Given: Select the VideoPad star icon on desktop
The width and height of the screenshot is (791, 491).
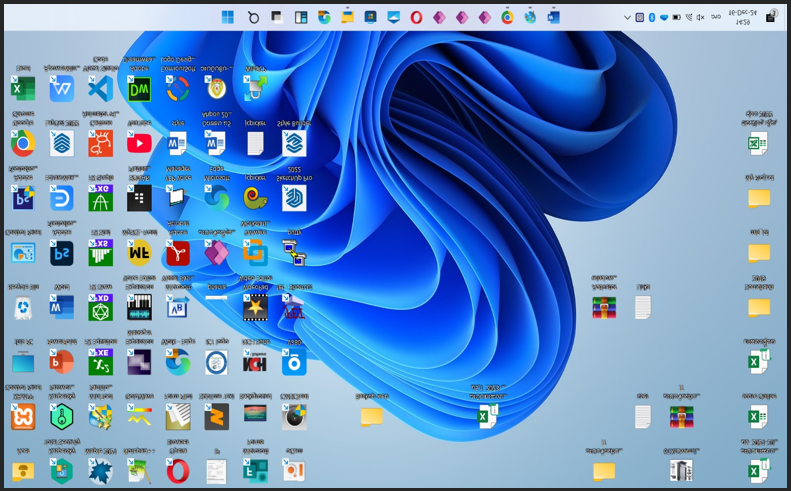Looking at the screenshot, I should 255,307.
